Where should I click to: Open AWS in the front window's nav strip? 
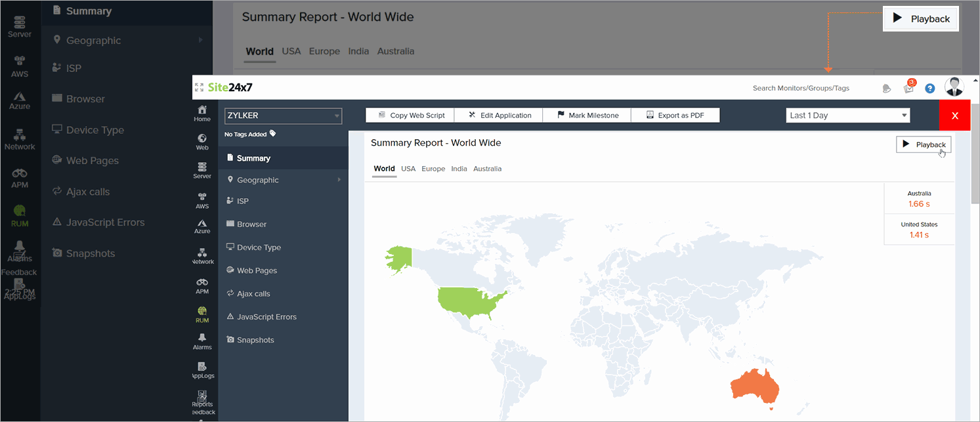point(202,200)
